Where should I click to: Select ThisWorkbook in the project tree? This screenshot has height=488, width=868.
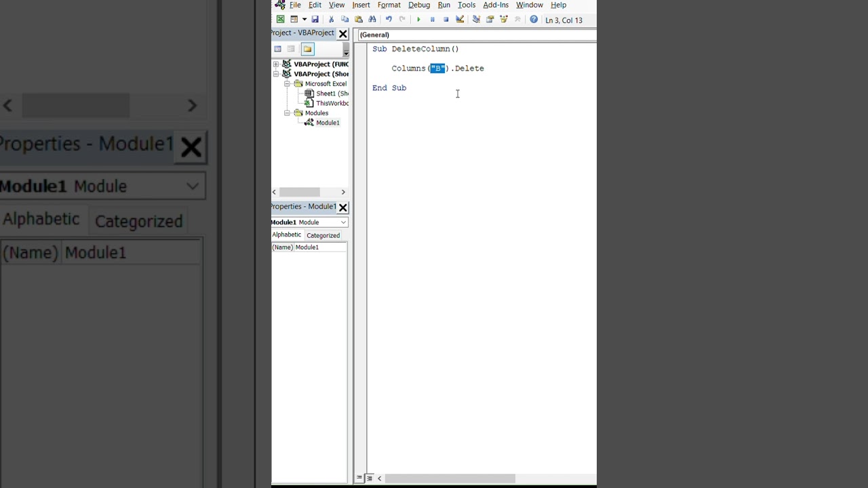click(x=332, y=103)
